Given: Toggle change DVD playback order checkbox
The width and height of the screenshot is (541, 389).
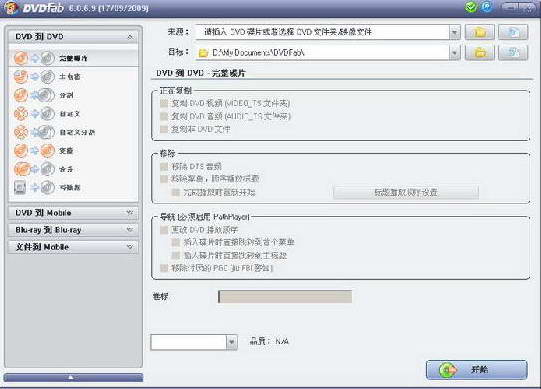Looking at the screenshot, I should [164, 230].
